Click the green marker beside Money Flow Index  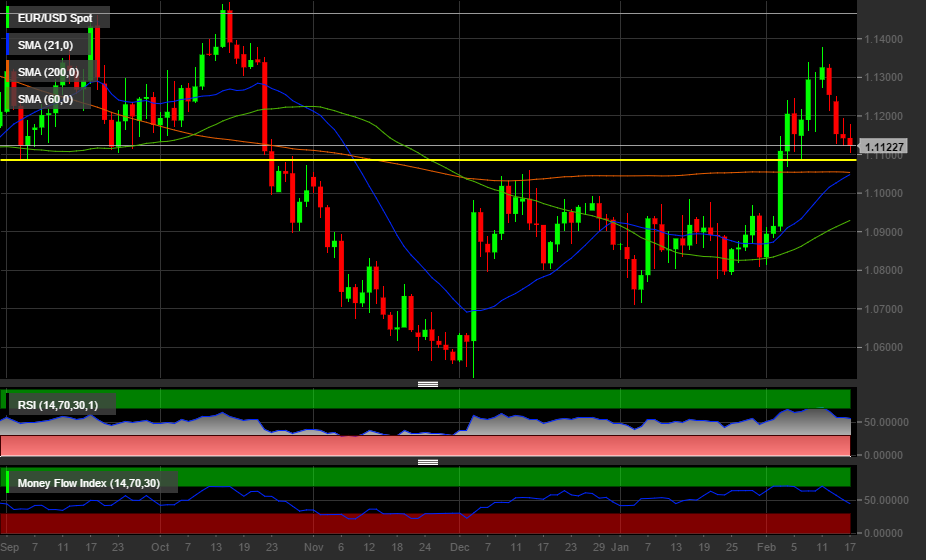pos(9,484)
